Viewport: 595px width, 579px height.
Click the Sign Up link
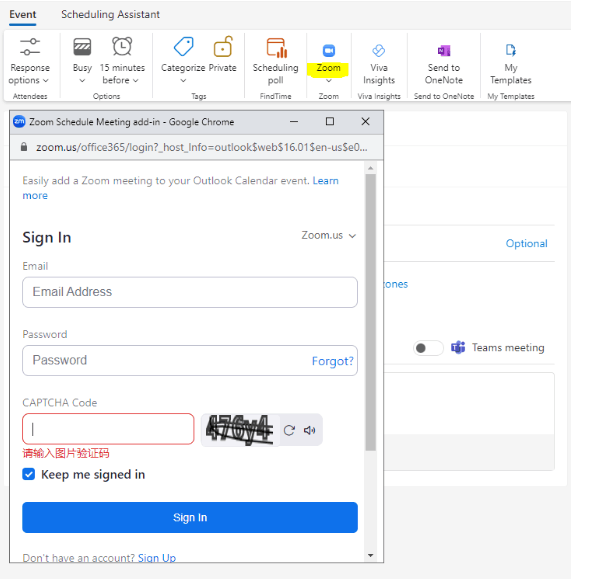pos(157,558)
